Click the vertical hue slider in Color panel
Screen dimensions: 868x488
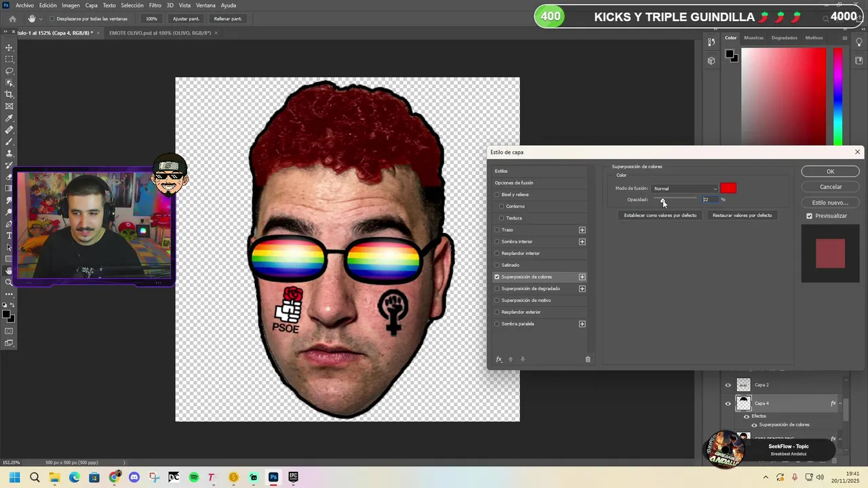[838, 95]
